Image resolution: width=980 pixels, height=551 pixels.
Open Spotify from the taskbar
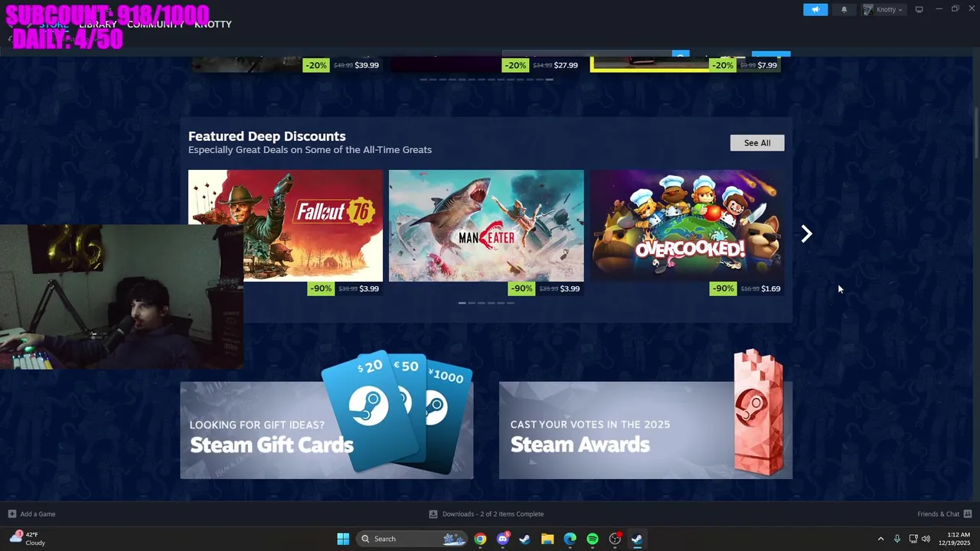(x=593, y=539)
